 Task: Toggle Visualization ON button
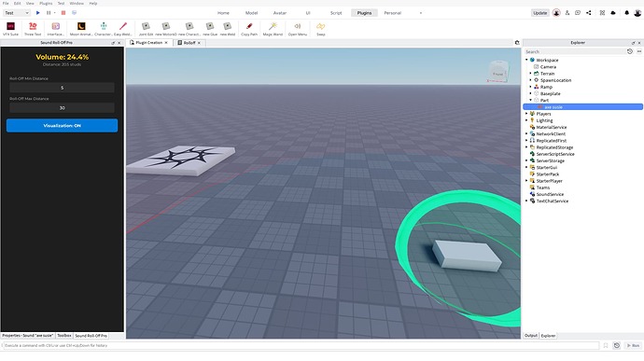pyautogui.click(x=62, y=126)
